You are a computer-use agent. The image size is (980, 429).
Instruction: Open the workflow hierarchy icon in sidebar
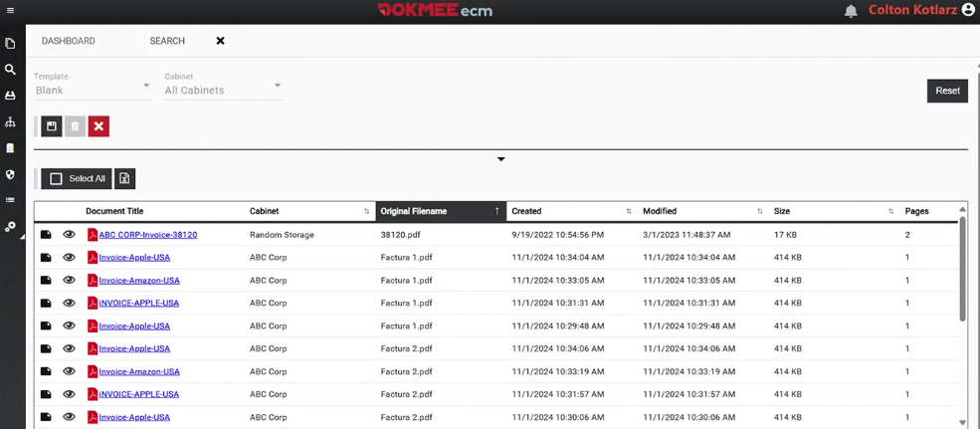[10, 122]
